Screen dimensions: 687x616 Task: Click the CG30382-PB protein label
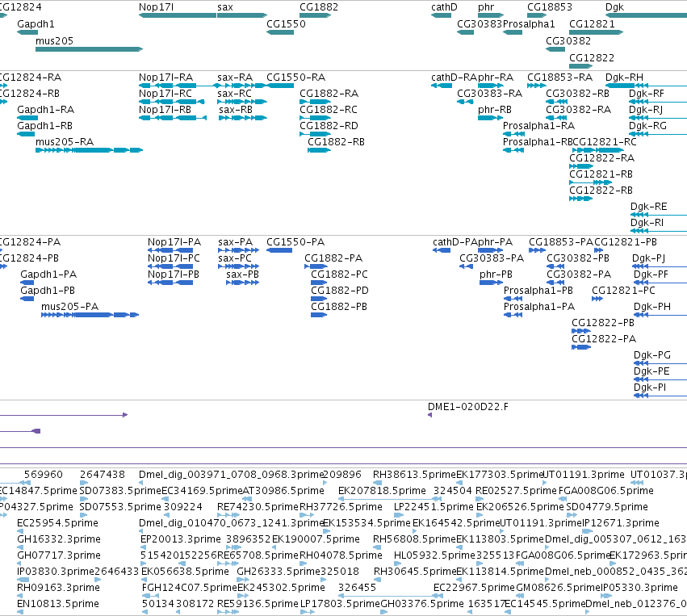[578, 258]
